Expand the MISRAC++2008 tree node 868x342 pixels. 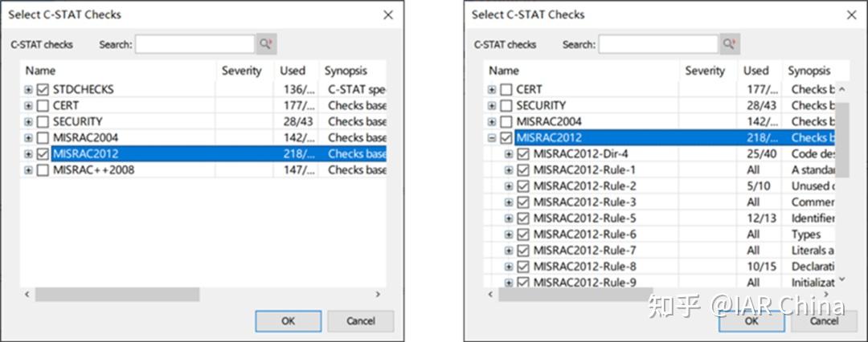pyautogui.click(x=29, y=169)
